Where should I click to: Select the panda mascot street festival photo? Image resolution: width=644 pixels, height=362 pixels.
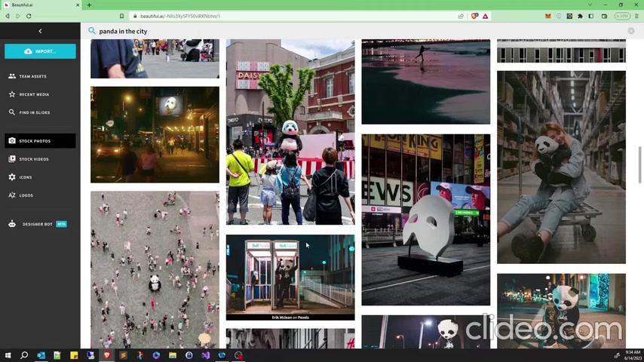(x=290, y=132)
